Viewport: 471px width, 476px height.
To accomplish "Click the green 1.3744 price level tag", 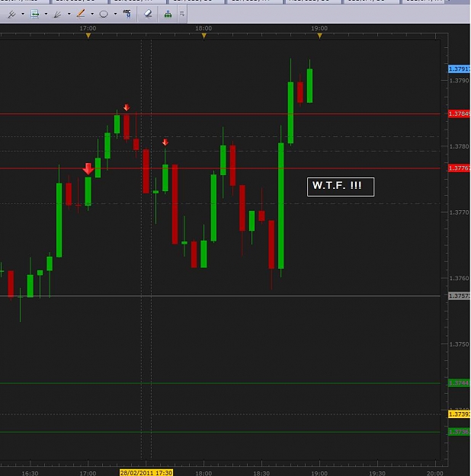I will (459, 383).
